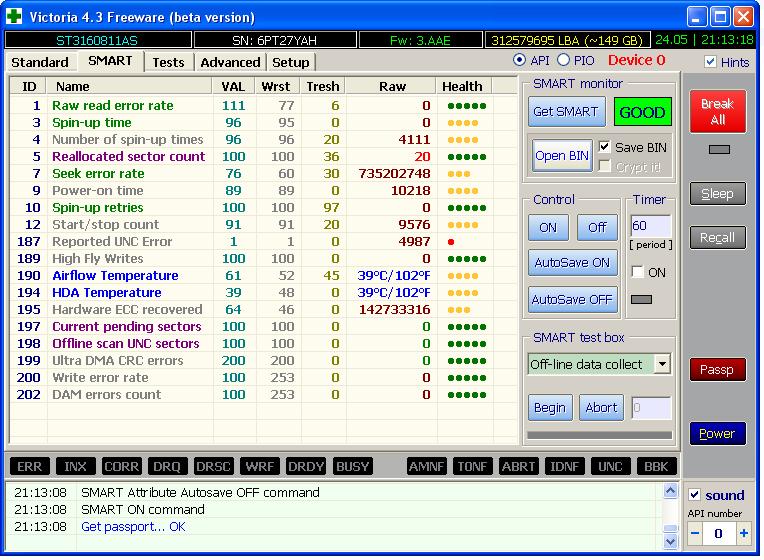Click the green GOOD status box
The image size is (764, 560).
[642, 112]
